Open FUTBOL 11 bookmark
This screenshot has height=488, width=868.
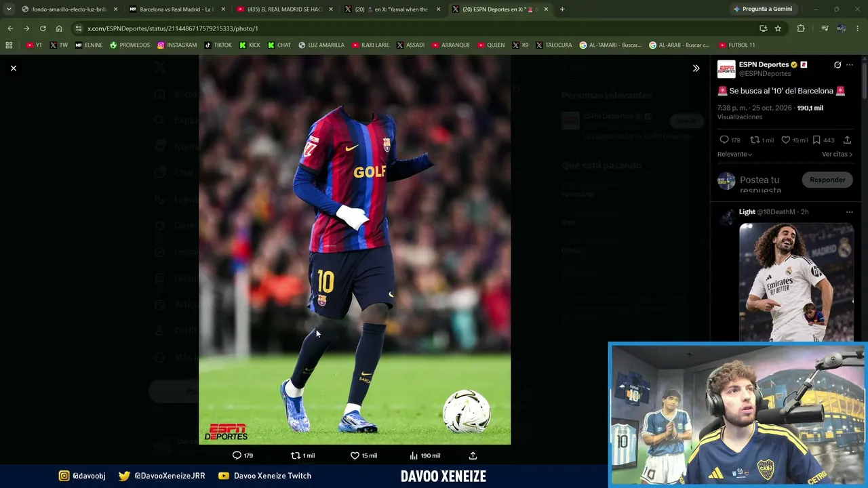(737, 45)
